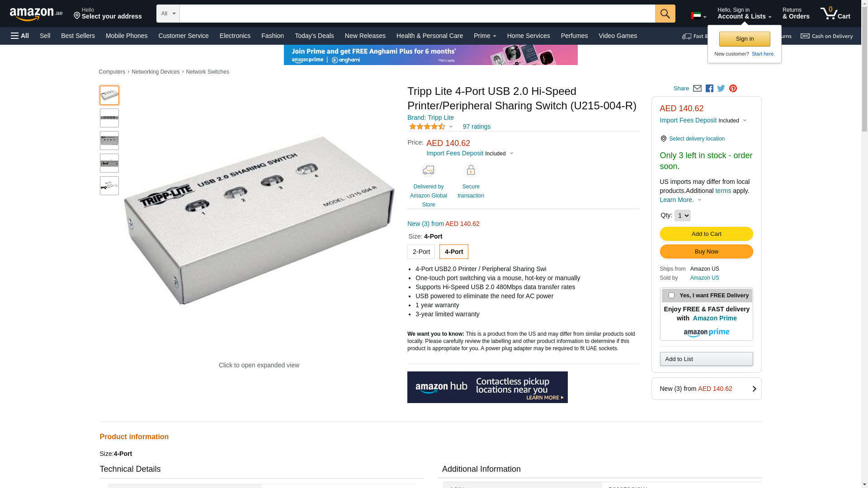
Task: Click into the search text field
Action: click(417, 14)
